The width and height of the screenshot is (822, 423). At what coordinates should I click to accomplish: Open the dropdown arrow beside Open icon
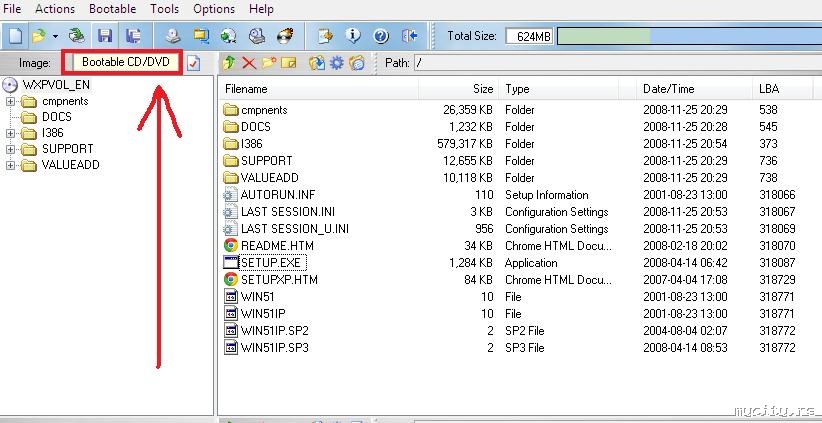click(55, 36)
